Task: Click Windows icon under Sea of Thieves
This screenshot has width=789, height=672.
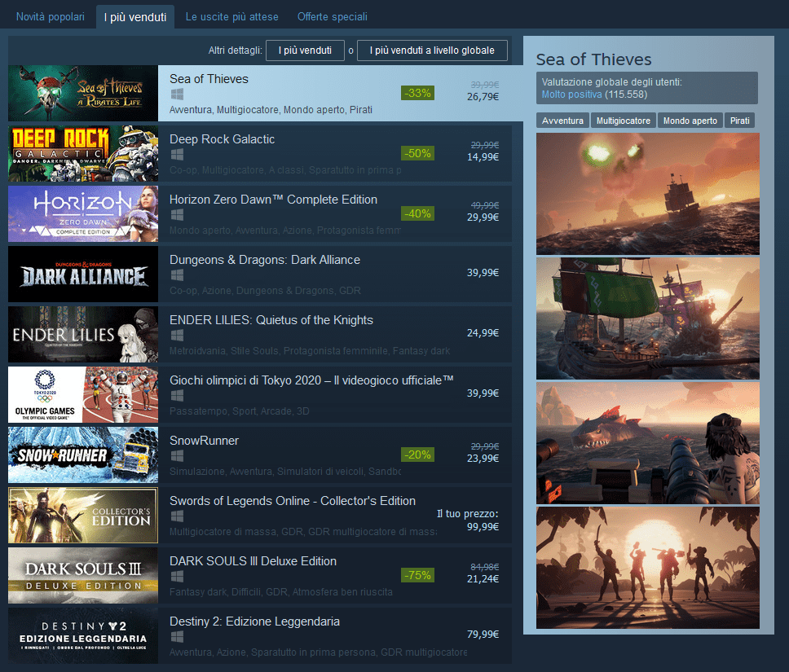Action: pos(177,94)
